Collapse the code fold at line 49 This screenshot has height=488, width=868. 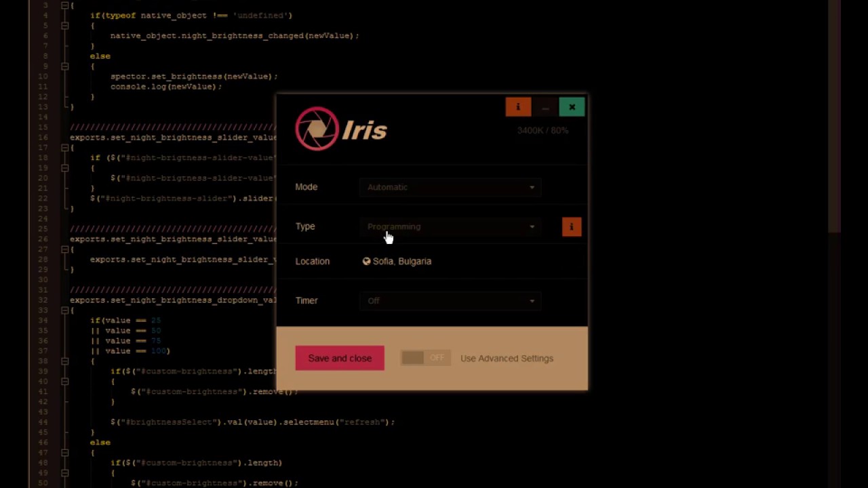coord(65,473)
